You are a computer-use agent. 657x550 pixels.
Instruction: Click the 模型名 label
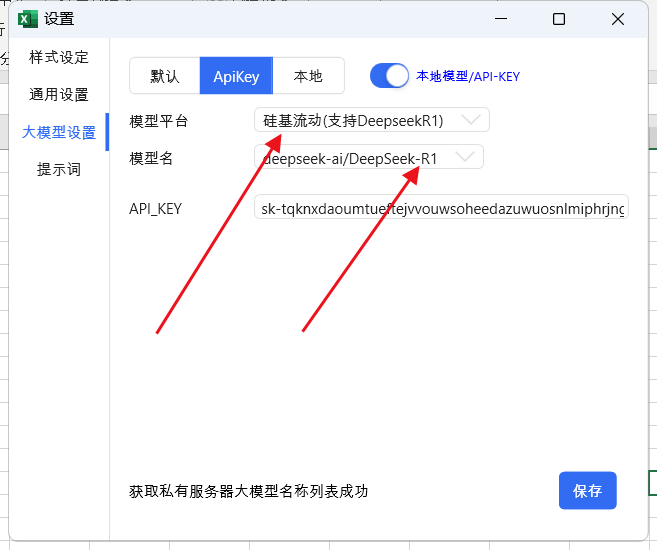pyautogui.click(x=151, y=158)
